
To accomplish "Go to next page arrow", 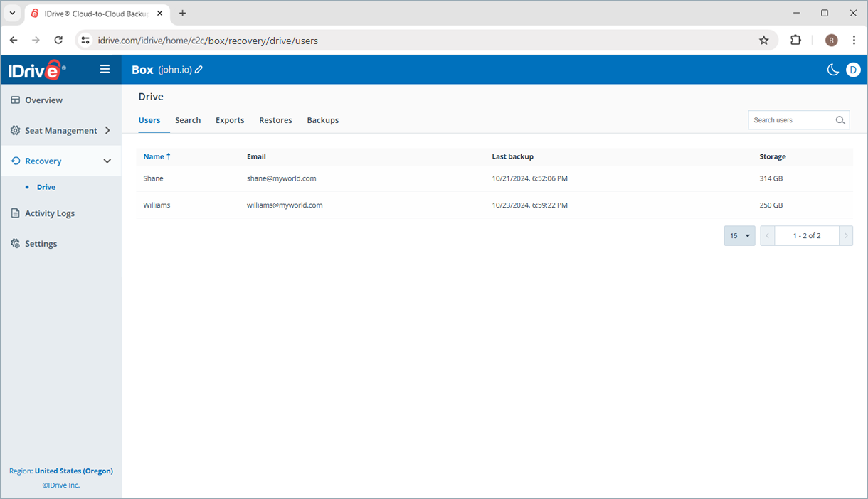I will (846, 236).
